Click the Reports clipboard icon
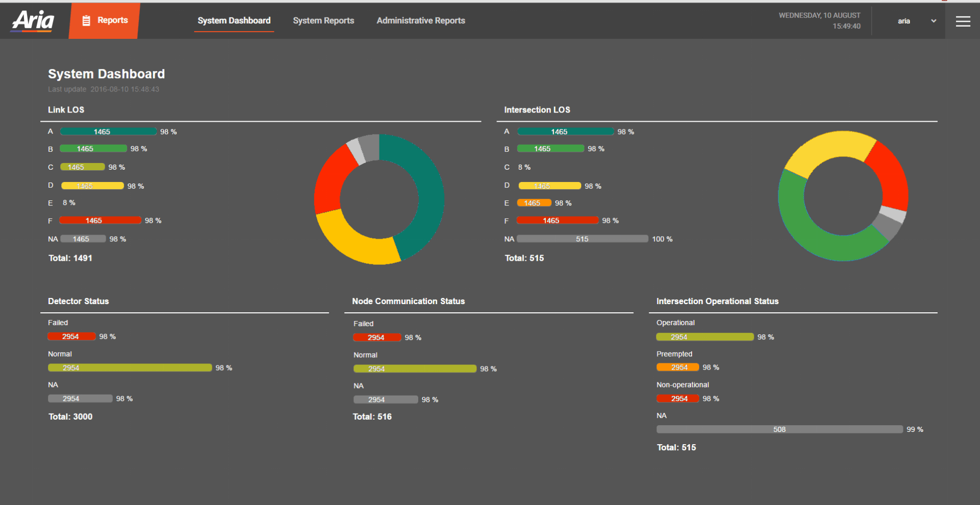The image size is (980, 505). [x=86, y=20]
